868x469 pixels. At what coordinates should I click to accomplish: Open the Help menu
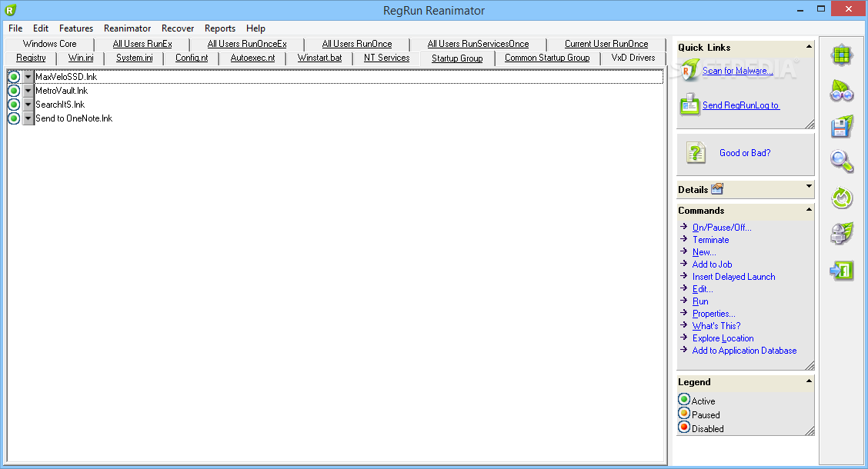[x=255, y=28]
